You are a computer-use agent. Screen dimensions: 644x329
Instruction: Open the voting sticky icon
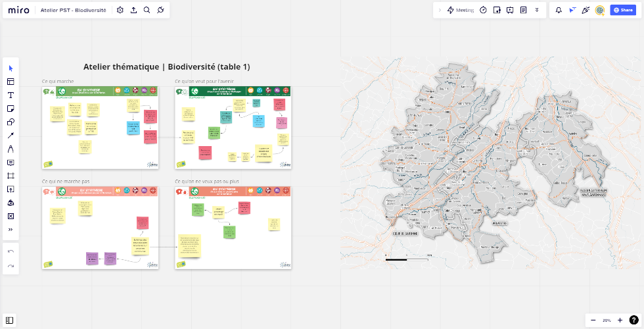pos(497,11)
